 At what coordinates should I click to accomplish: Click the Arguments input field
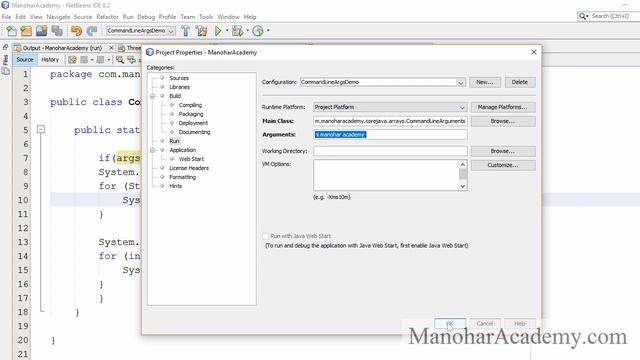(390, 134)
